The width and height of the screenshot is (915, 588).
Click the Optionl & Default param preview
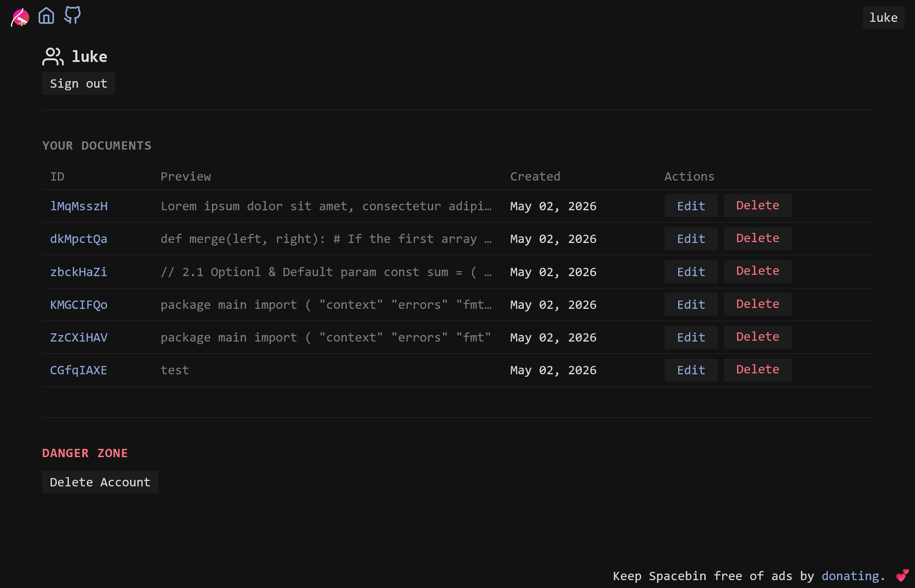(326, 272)
